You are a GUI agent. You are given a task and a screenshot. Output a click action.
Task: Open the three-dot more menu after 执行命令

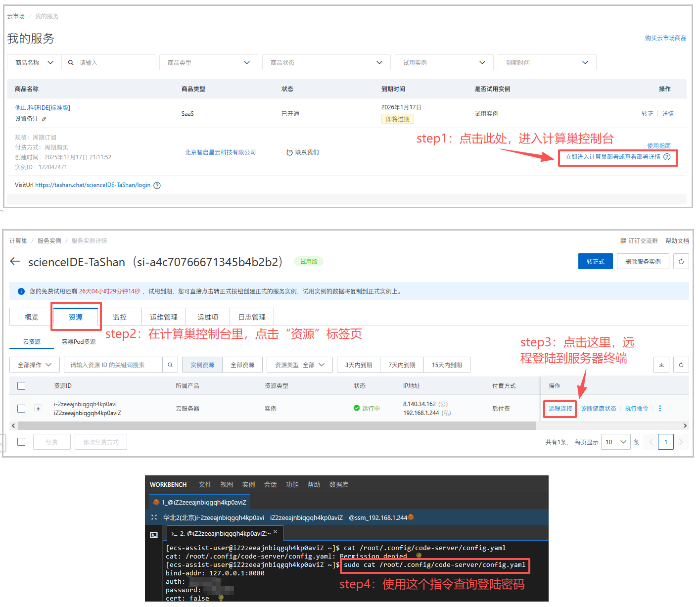(659, 409)
